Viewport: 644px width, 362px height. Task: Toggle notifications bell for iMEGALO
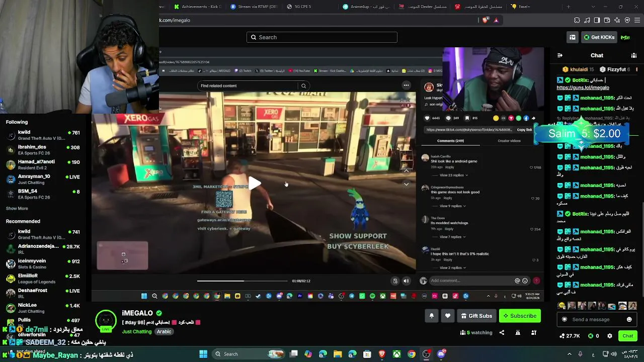pos(431,316)
